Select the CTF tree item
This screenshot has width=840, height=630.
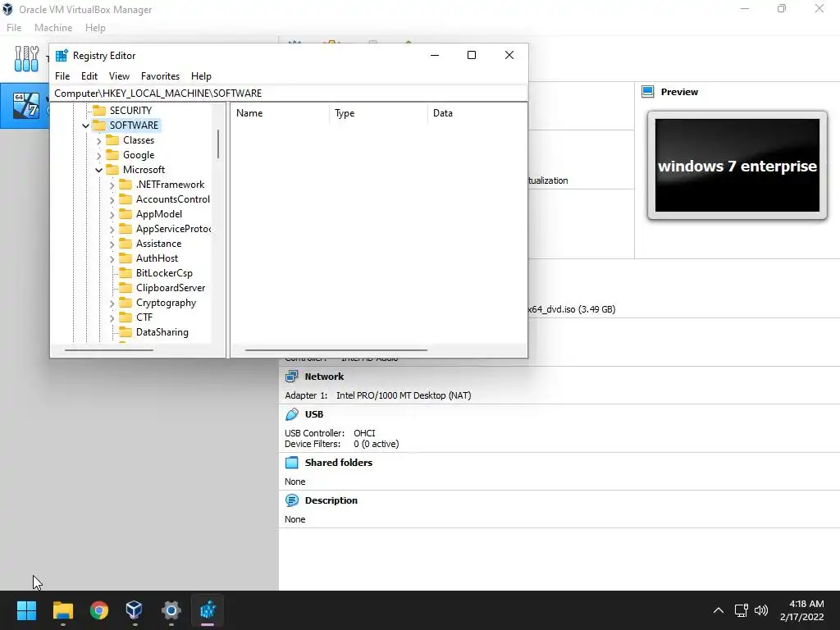(x=144, y=317)
